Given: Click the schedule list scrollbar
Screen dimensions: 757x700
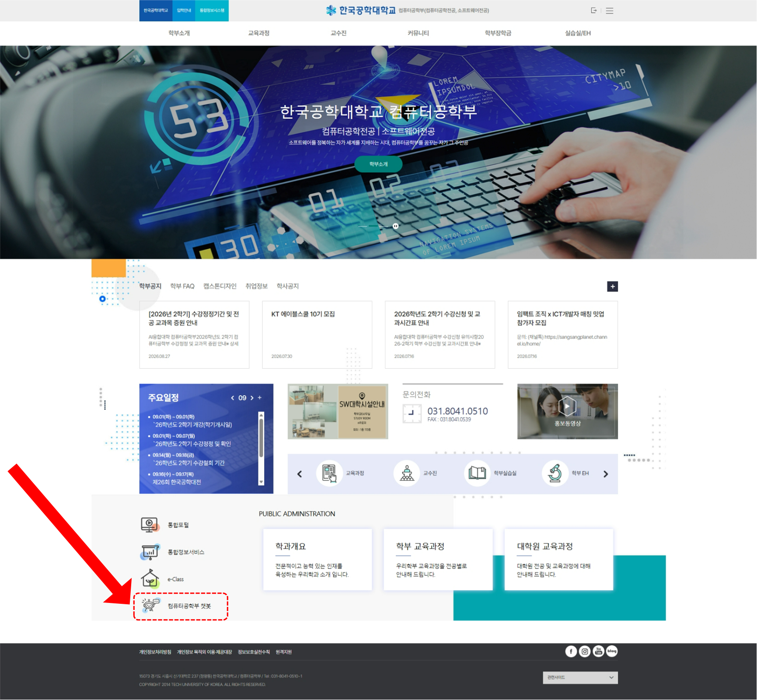Looking at the screenshot, I should 261,448.
